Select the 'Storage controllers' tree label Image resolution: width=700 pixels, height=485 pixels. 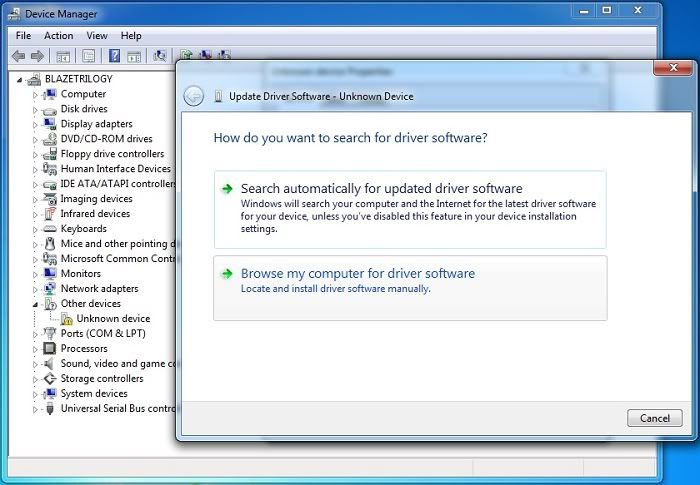pos(102,379)
